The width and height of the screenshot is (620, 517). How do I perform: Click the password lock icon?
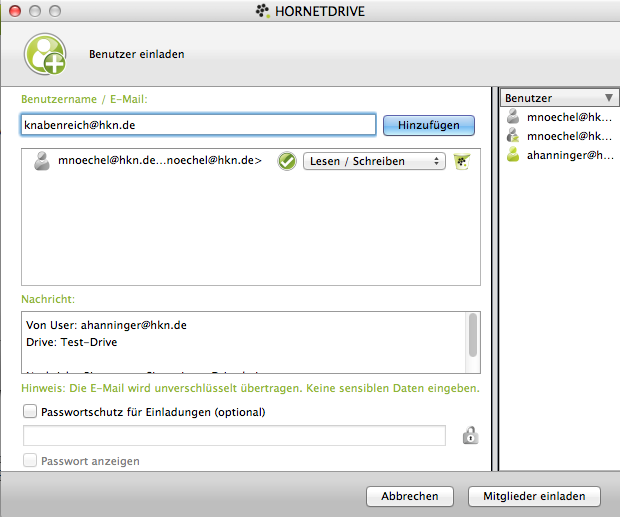pos(468,435)
